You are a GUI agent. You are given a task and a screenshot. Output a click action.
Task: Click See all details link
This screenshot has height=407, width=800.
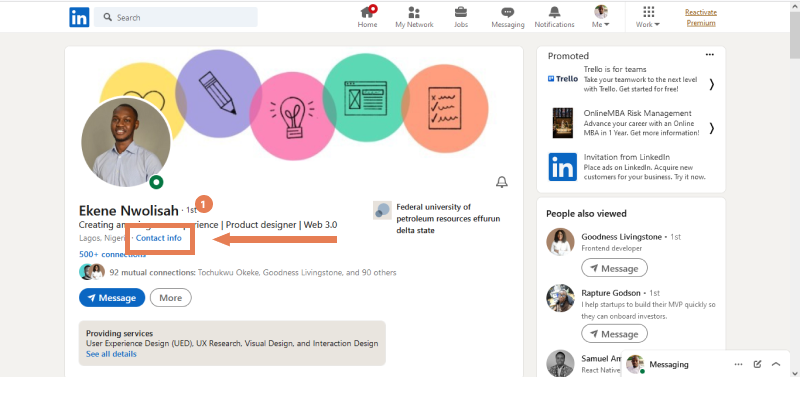(111, 354)
